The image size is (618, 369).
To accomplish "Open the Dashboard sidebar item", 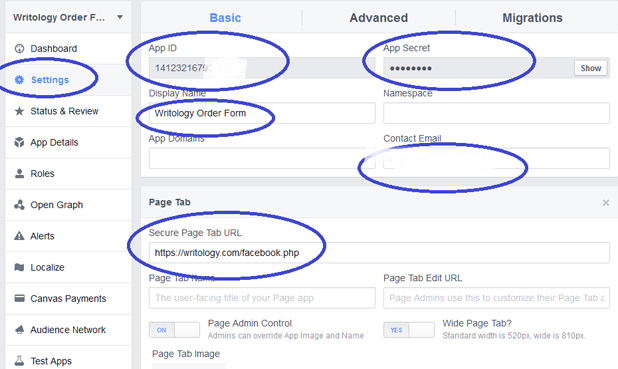I will tap(68, 48).
